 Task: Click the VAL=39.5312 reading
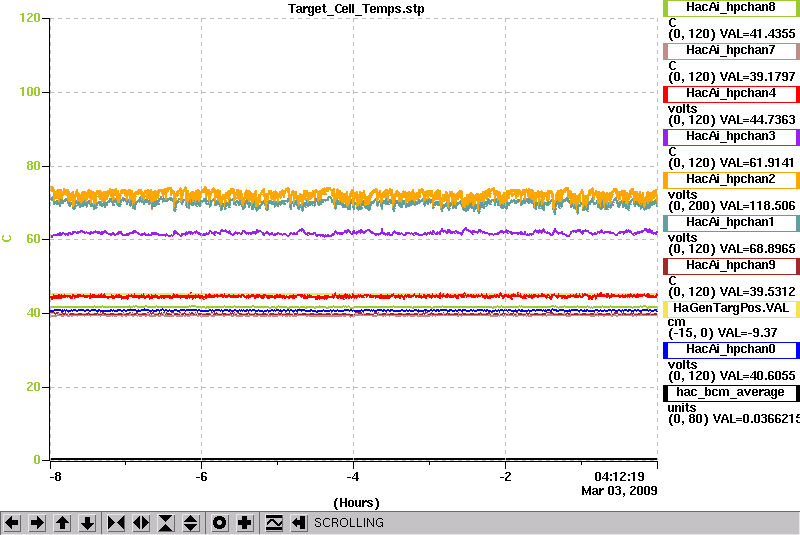757,292
